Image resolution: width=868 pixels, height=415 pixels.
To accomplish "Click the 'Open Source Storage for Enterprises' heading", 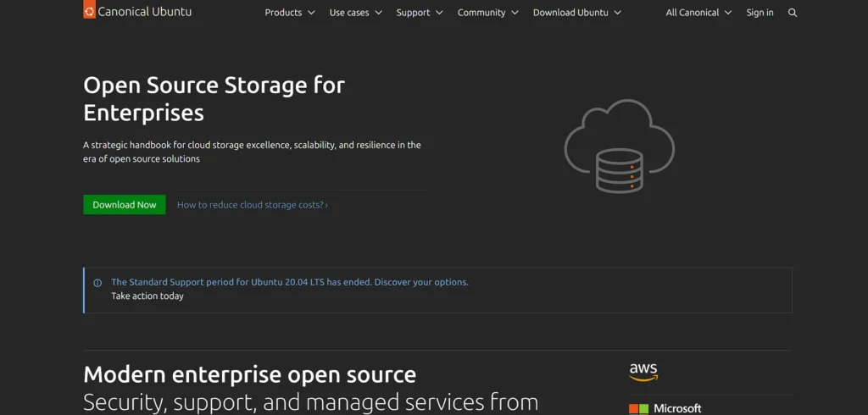I will [x=214, y=98].
